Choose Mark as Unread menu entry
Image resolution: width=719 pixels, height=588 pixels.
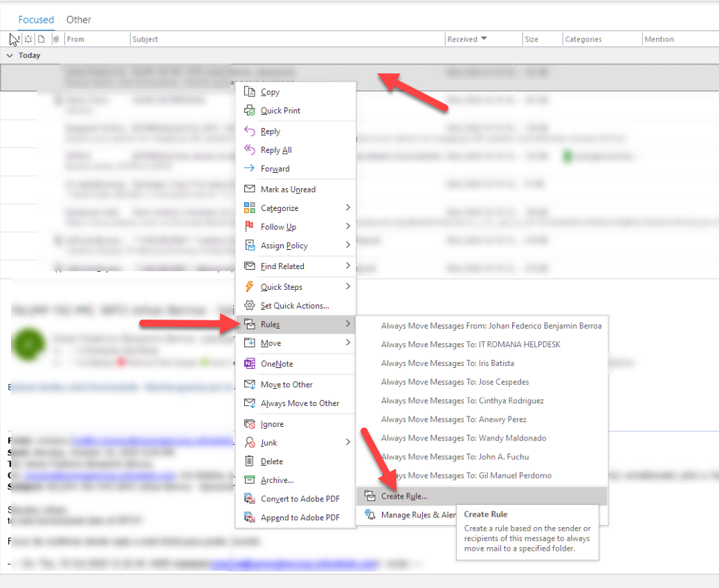tap(295, 189)
